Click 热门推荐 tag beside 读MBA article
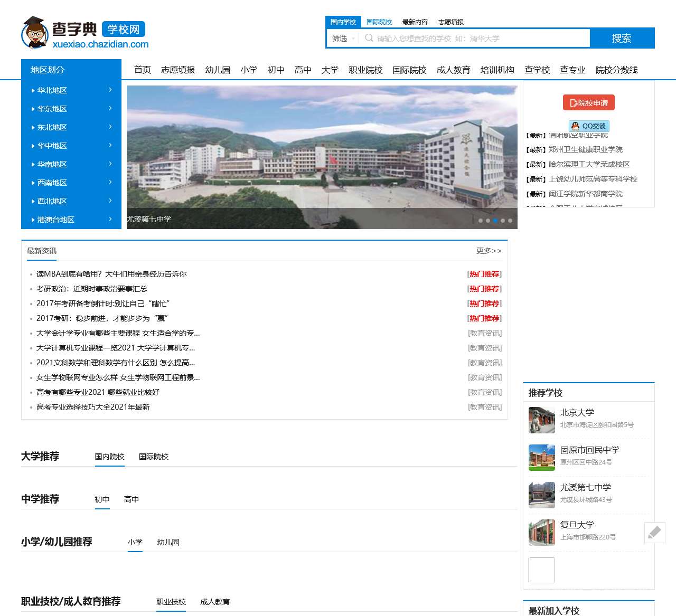 coord(485,274)
